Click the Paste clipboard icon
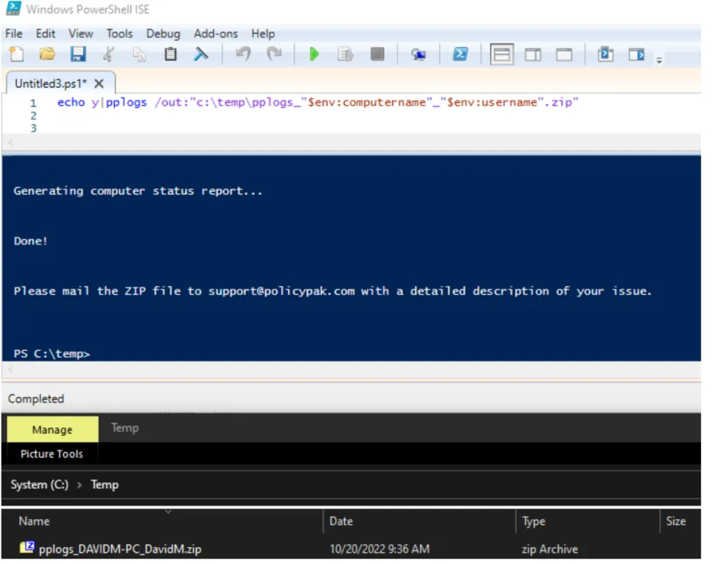The width and height of the screenshot is (728, 564). 170,54
